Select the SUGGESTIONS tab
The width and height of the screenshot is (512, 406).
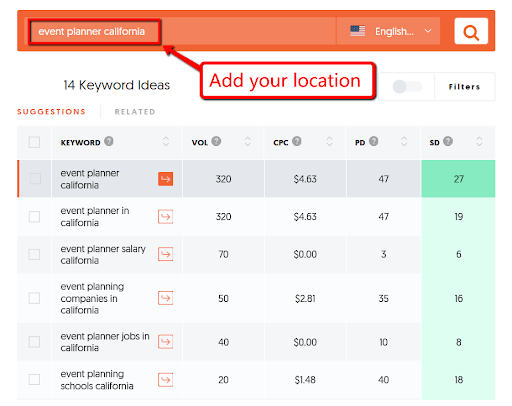51,112
